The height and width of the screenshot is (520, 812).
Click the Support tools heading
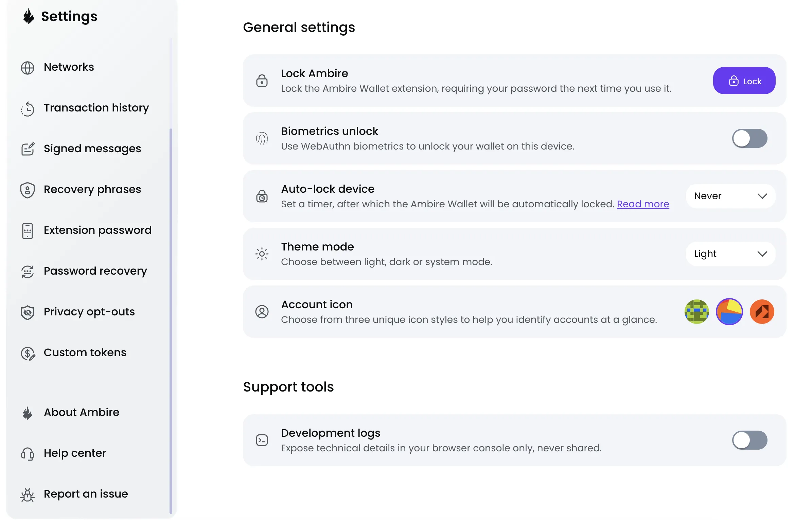288,387
